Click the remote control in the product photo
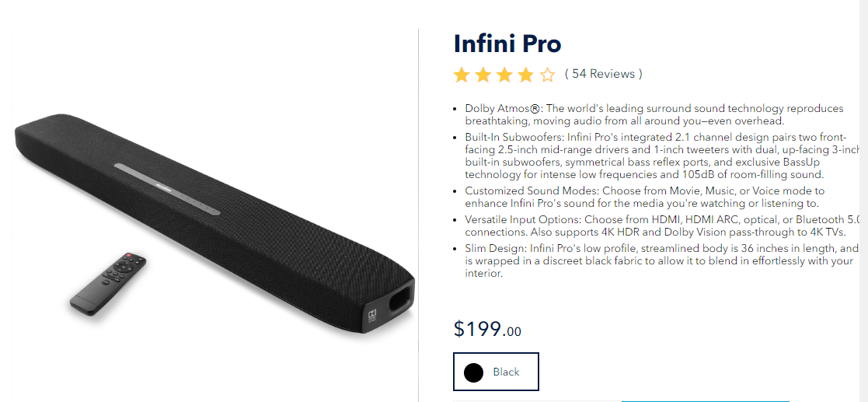This screenshot has height=402, width=868. 108,282
